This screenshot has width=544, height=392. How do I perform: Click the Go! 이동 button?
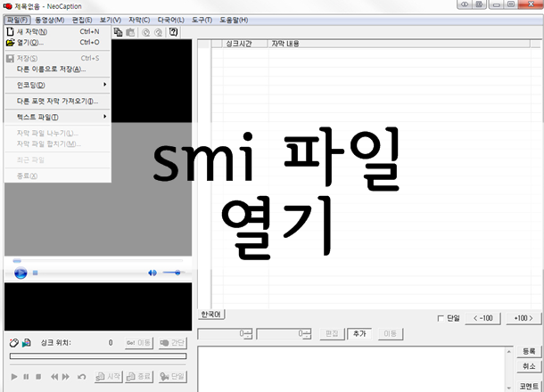139,343
